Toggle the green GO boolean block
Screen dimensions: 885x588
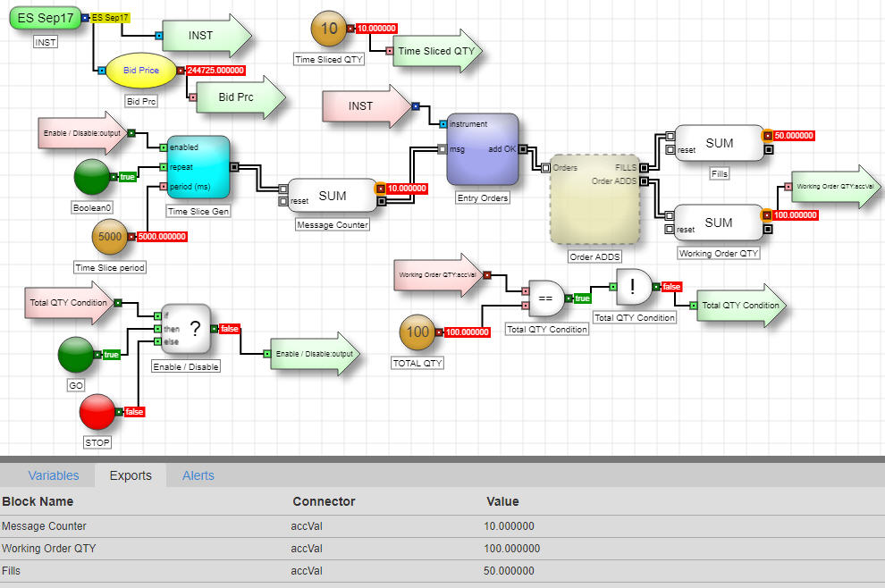(x=77, y=355)
